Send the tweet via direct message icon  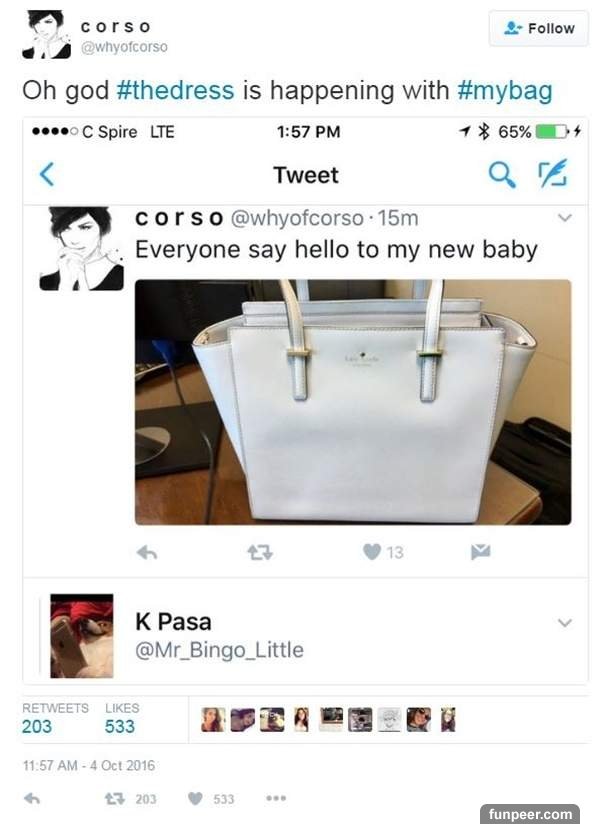pos(480,552)
